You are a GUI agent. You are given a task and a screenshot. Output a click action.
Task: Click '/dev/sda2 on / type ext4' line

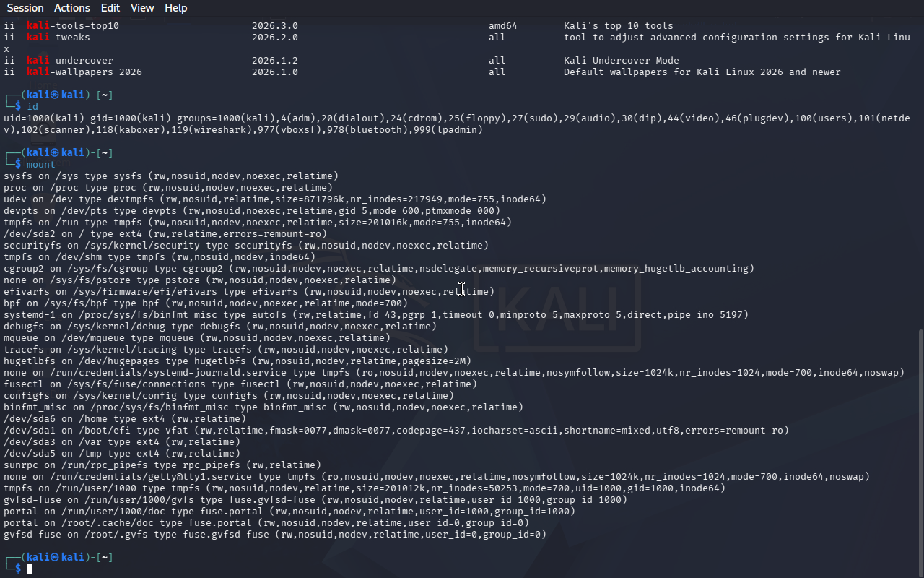click(165, 234)
